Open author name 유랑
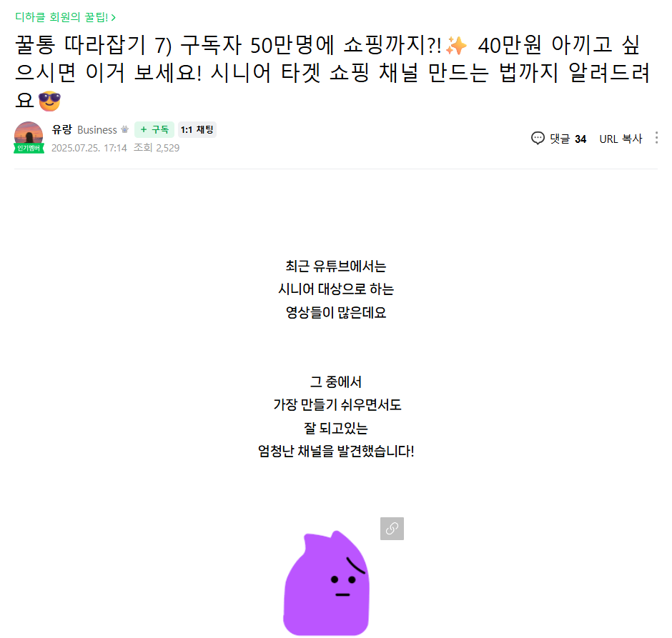 [61, 129]
